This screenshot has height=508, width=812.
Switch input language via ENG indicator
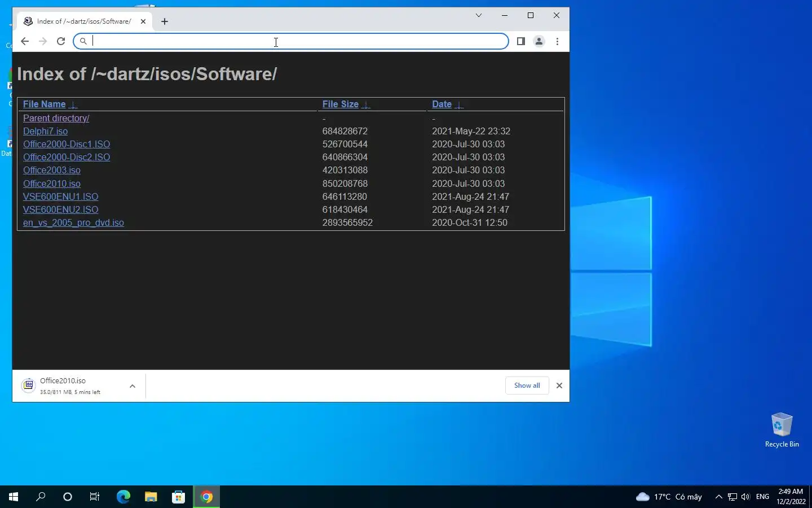762,497
